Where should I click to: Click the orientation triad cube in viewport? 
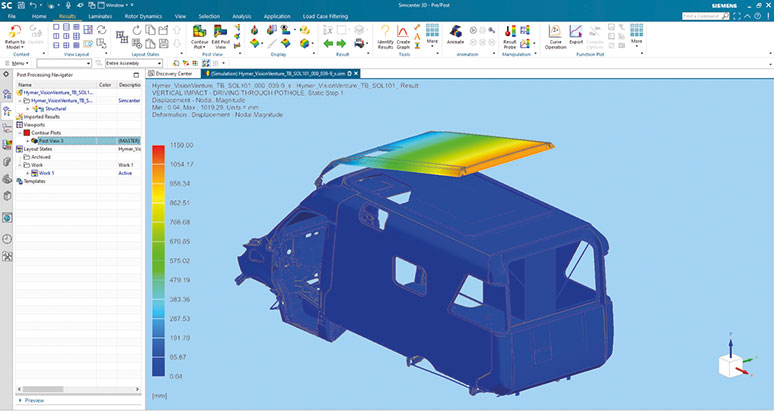[x=731, y=366]
